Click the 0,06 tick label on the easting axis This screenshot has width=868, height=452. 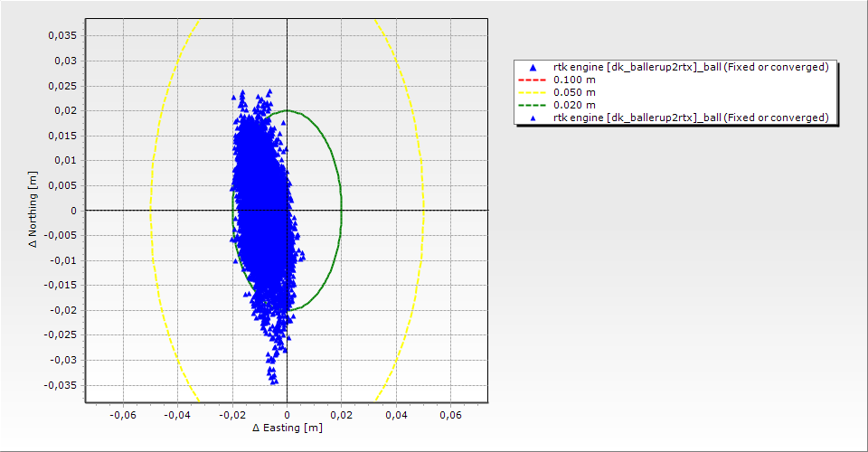click(x=450, y=415)
